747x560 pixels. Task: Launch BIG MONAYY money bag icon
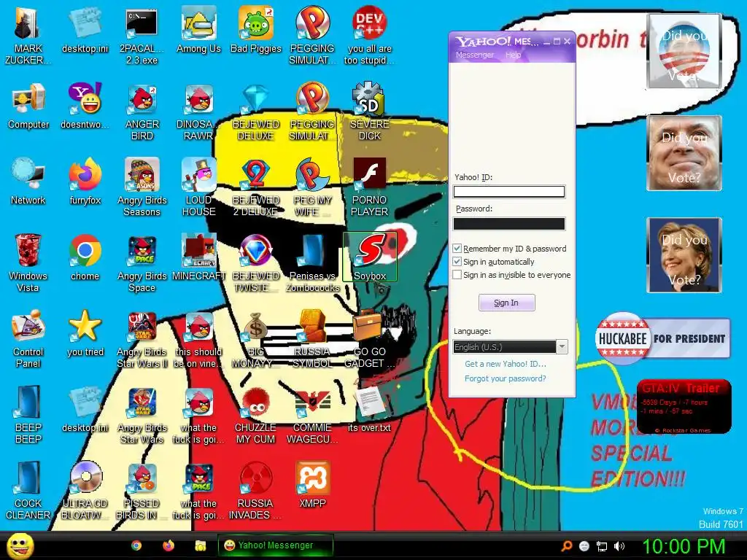pos(256,339)
